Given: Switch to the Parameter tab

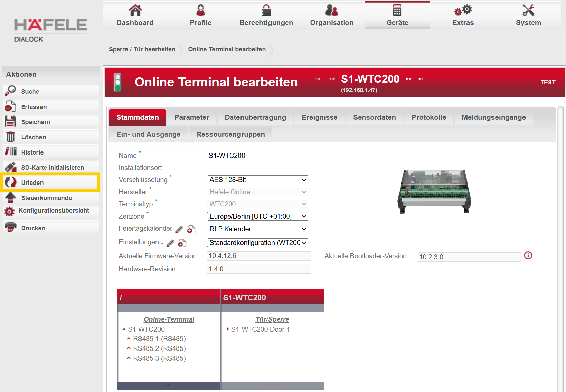Looking at the screenshot, I should click(192, 117).
